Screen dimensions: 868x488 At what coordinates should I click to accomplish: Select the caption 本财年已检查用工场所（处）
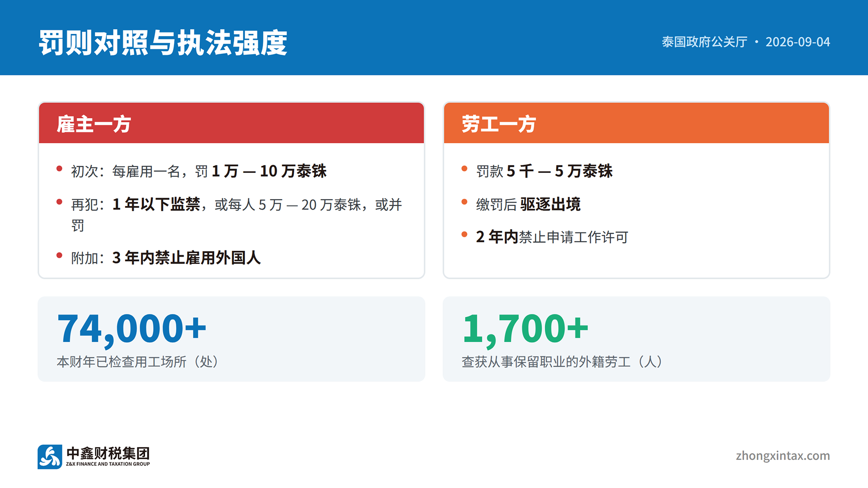[x=138, y=361]
